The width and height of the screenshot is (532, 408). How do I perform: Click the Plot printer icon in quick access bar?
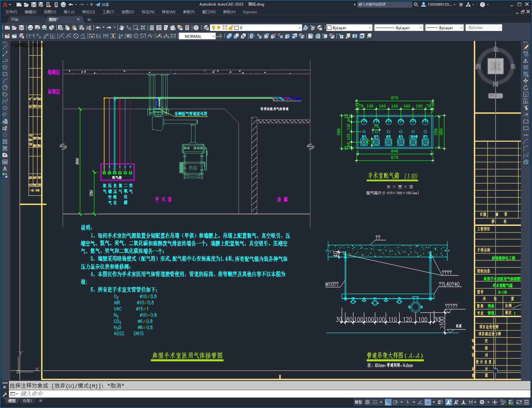pyautogui.click(x=63, y=4)
